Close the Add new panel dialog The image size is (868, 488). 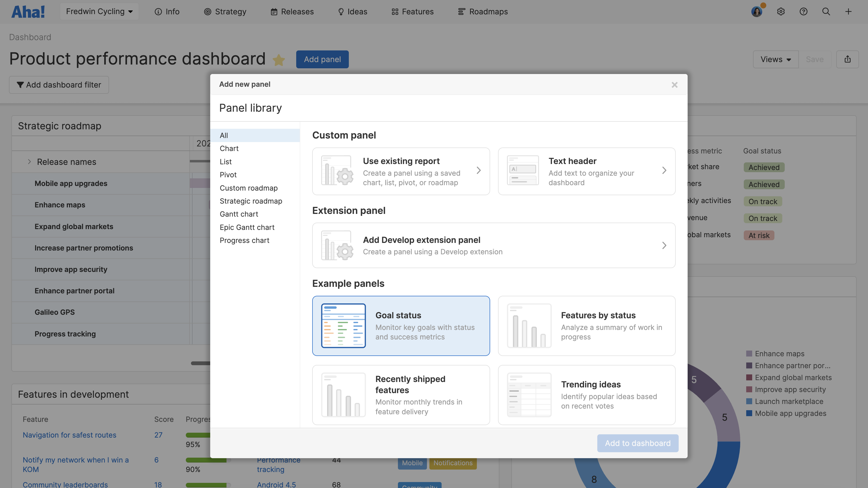(674, 85)
